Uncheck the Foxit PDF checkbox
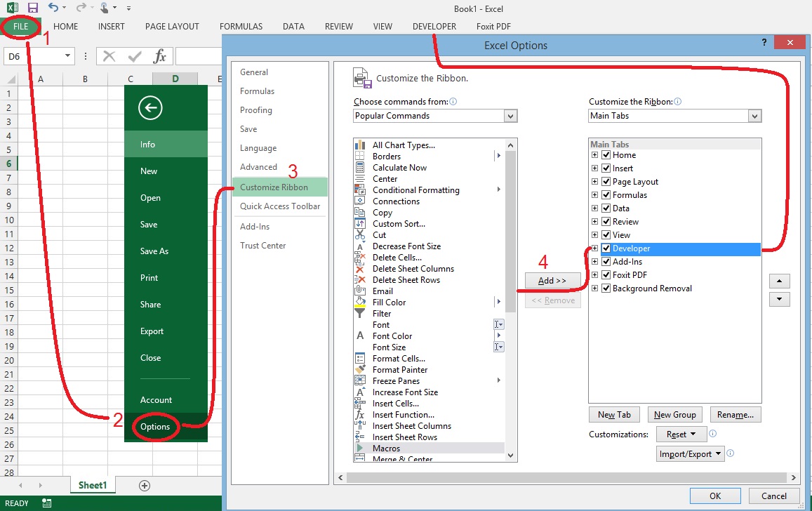This screenshot has height=511, width=812. point(606,275)
